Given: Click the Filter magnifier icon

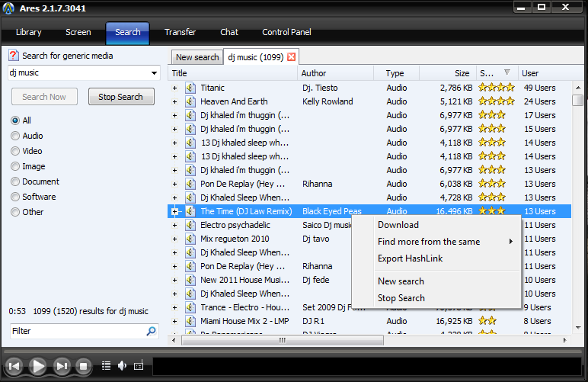Looking at the screenshot, I should click(x=151, y=331).
